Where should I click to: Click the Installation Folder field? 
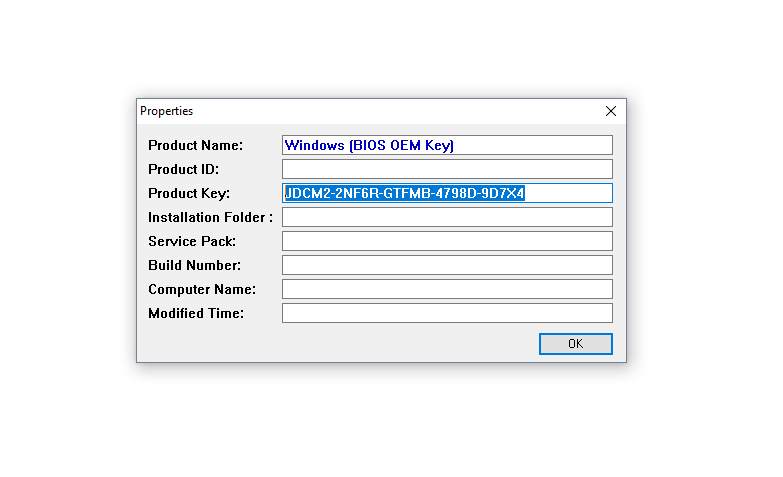tap(447, 217)
